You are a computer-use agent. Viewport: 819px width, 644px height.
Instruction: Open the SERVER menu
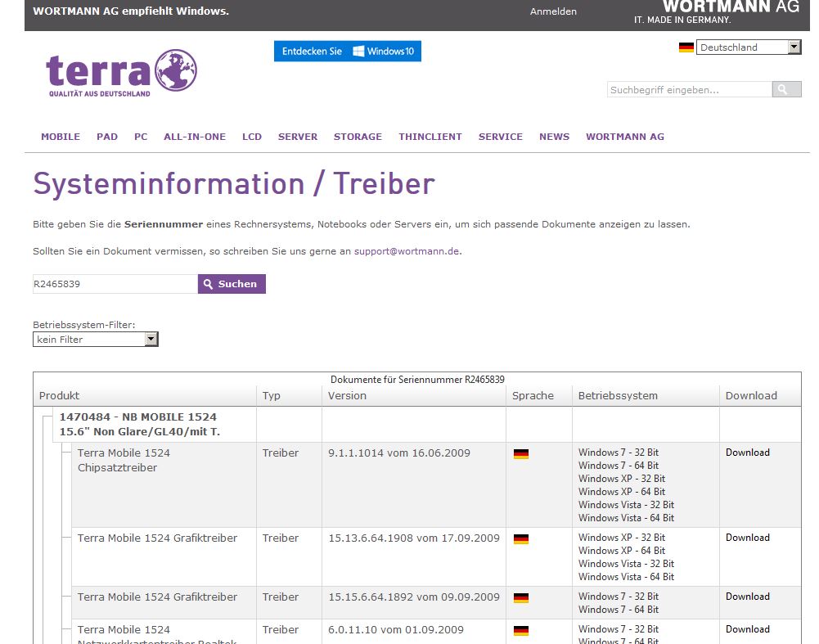(x=298, y=137)
